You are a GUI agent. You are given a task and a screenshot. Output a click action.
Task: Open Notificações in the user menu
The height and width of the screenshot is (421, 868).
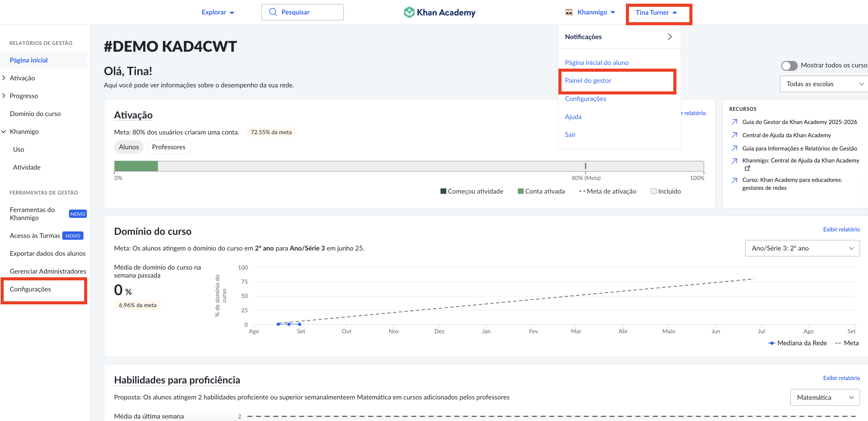click(x=619, y=37)
